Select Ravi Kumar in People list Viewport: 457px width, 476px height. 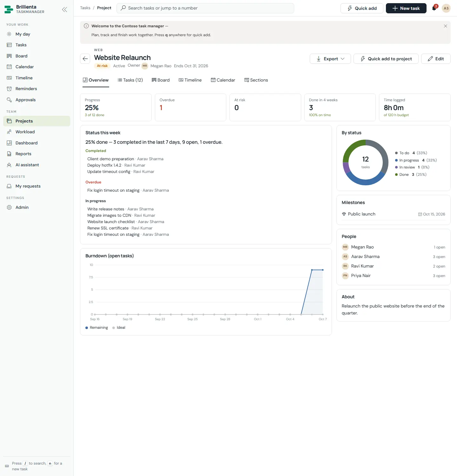tap(393, 266)
